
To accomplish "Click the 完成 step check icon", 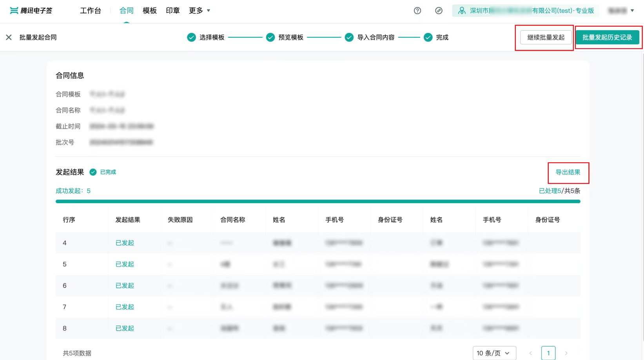I will coord(428,37).
